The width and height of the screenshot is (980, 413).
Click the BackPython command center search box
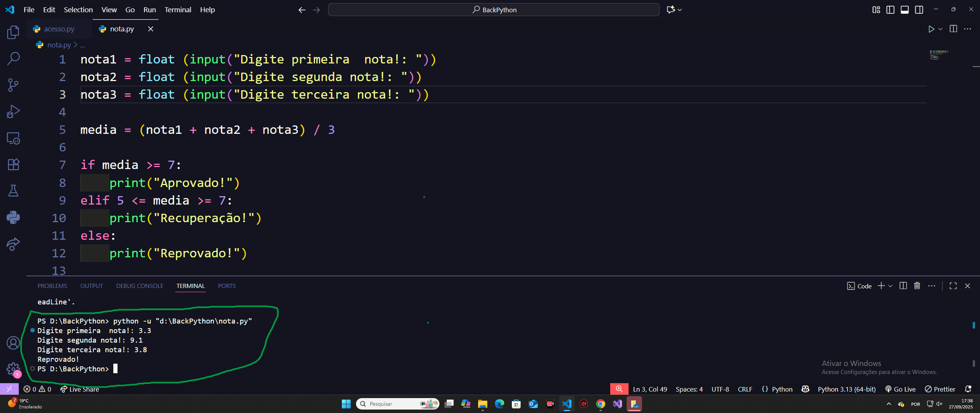click(493, 10)
